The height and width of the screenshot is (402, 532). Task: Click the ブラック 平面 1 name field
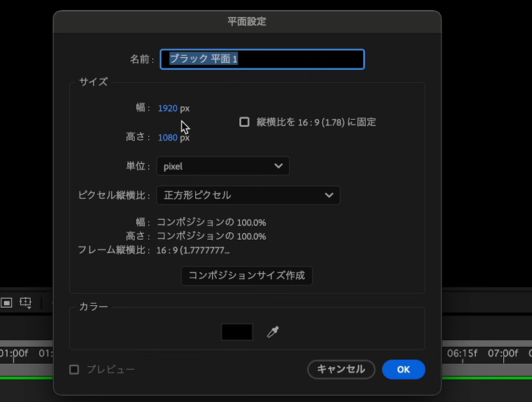261,59
